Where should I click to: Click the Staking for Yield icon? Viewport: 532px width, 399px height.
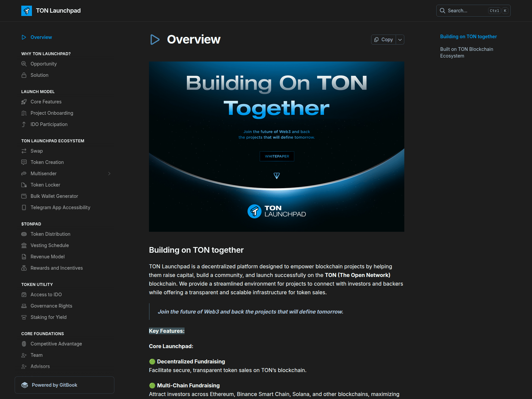tap(24, 317)
